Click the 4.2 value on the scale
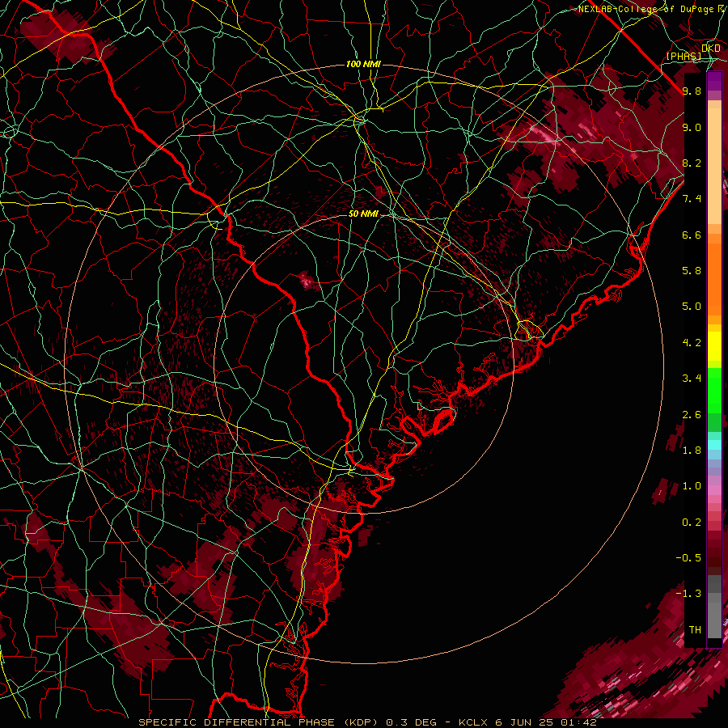The width and height of the screenshot is (728, 728). [692, 343]
